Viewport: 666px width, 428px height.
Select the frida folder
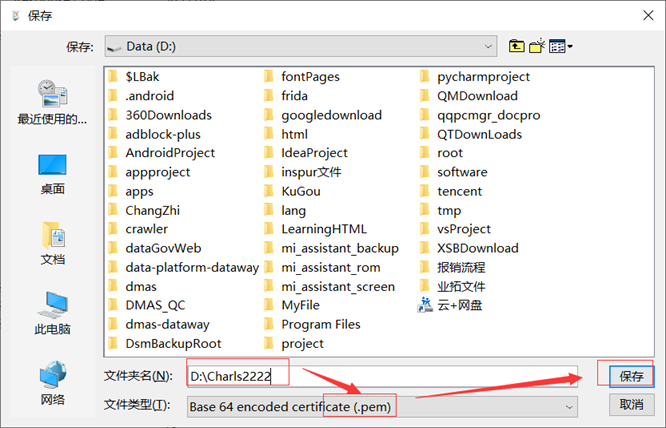[286, 96]
